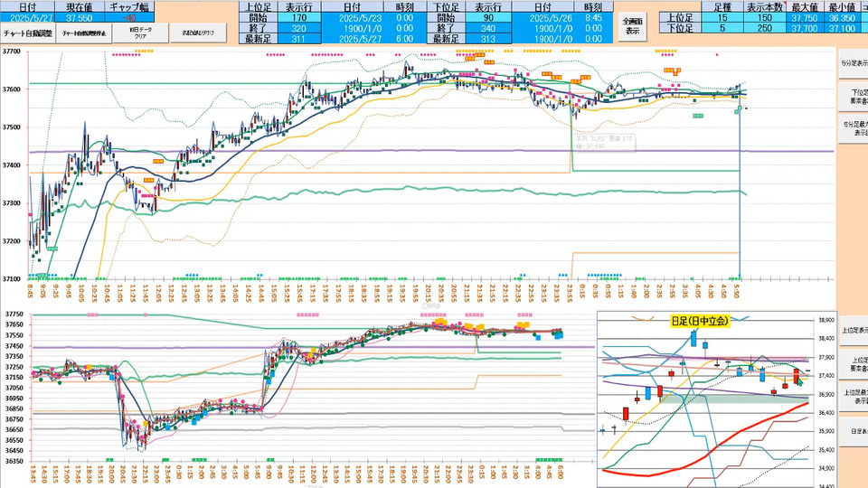Click the 37750 label on lower chart axis
868x488 pixels.
click(14, 314)
